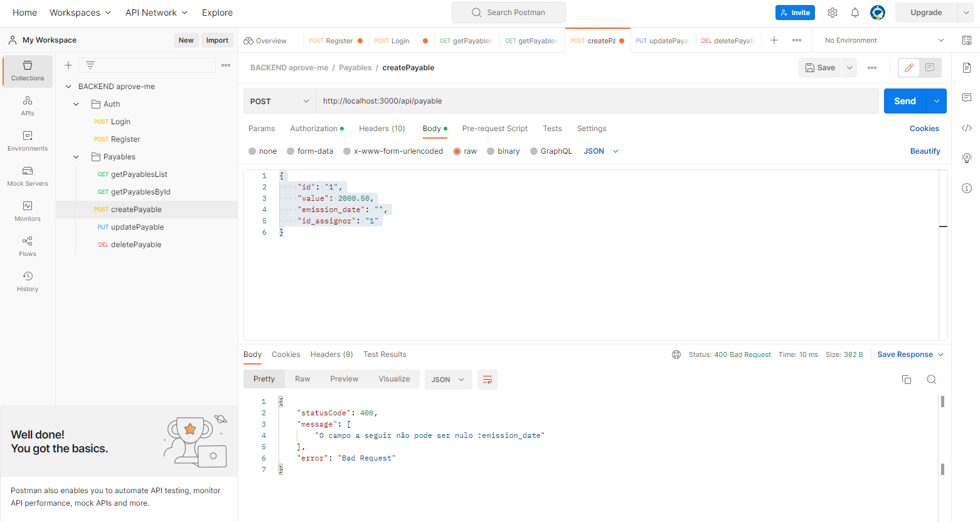Open the No Environment selector
This screenshot has height=522, width=980.
[x=878, y=40]
